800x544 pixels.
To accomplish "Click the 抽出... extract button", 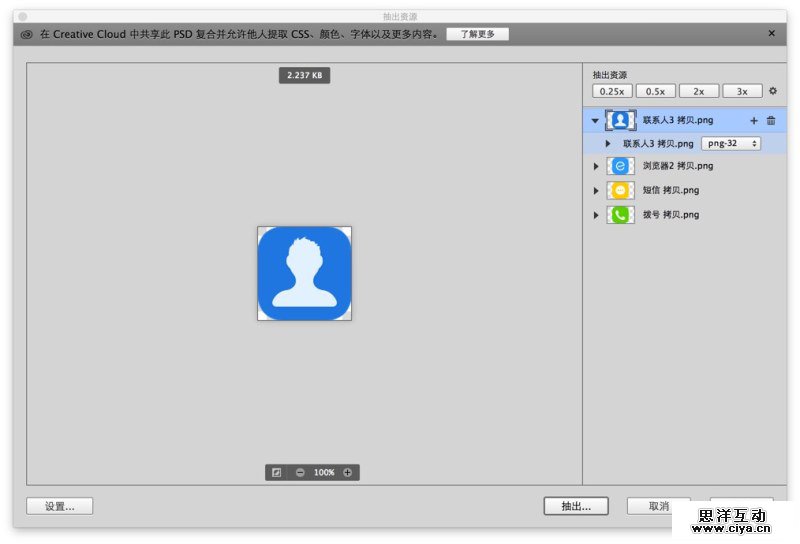I will pos(576,506).
